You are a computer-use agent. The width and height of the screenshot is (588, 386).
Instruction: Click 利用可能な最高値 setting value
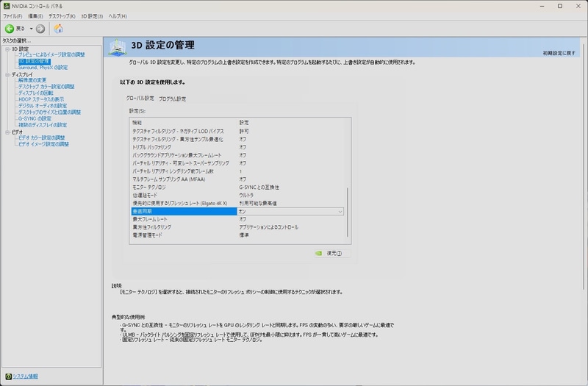click(258, 204)
